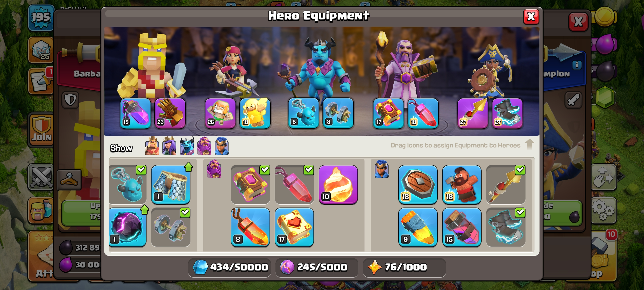Screen dimensions: 644x290
Task: Select the Hog Rider Puppet equipment
Action: click(461, 184)
